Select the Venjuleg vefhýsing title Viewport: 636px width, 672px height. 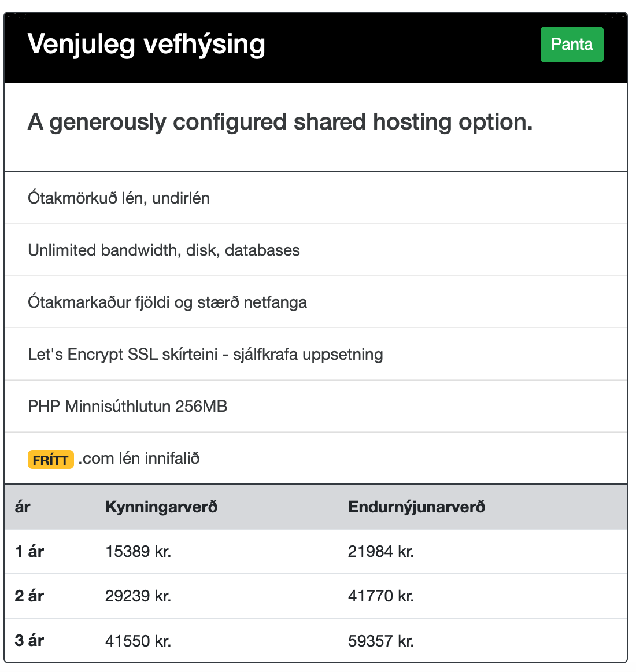pyautogui.click(x=146, y=45)
